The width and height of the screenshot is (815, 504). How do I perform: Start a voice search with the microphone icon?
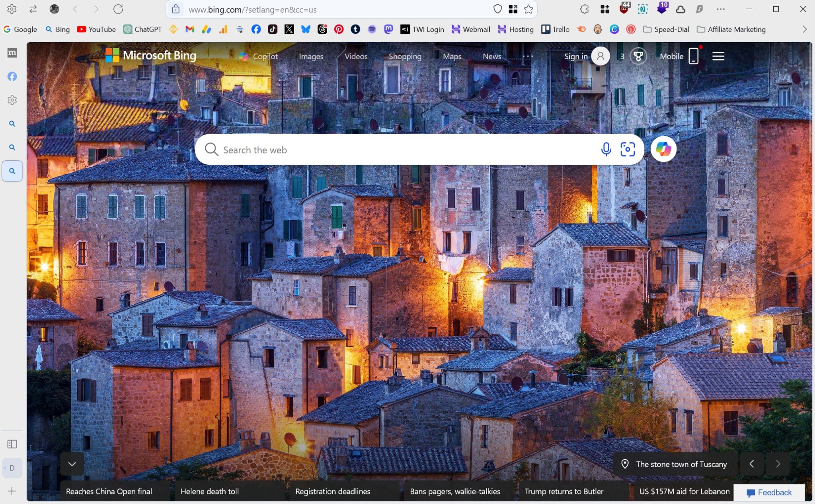click(605, 150)
